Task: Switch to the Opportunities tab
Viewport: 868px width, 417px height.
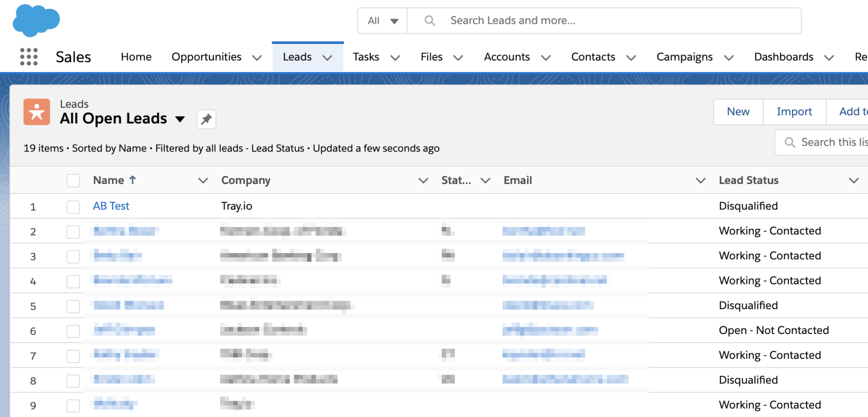Action: [x=207, y=57]
